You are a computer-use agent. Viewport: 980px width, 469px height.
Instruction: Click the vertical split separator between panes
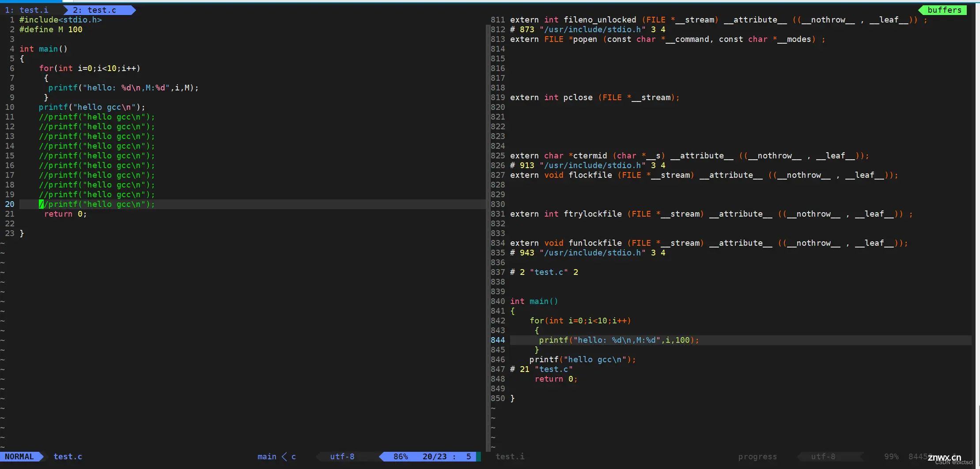tap(488, 238)
